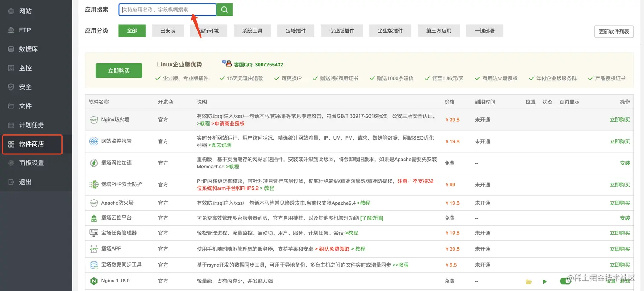644x291 pixels.
Task: Click the 到期时间 column header
Action: tap(485, 102)
